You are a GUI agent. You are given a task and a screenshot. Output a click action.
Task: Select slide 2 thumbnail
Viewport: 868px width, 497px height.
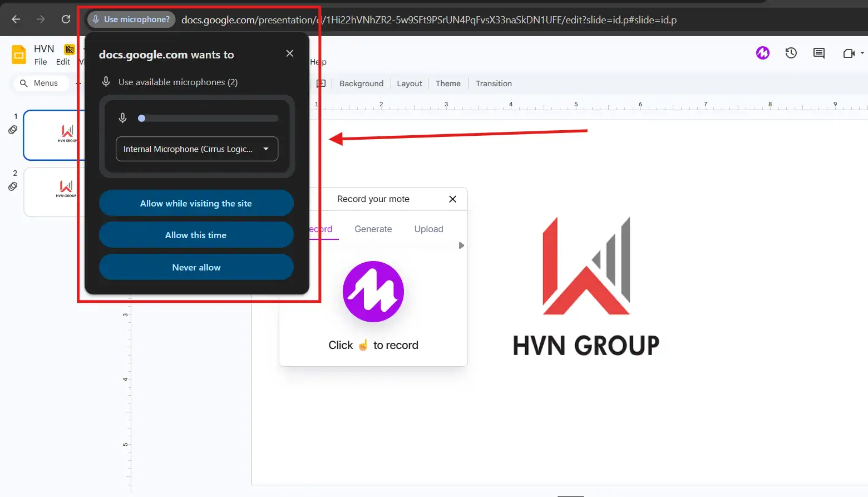click(x=54, y=192)
